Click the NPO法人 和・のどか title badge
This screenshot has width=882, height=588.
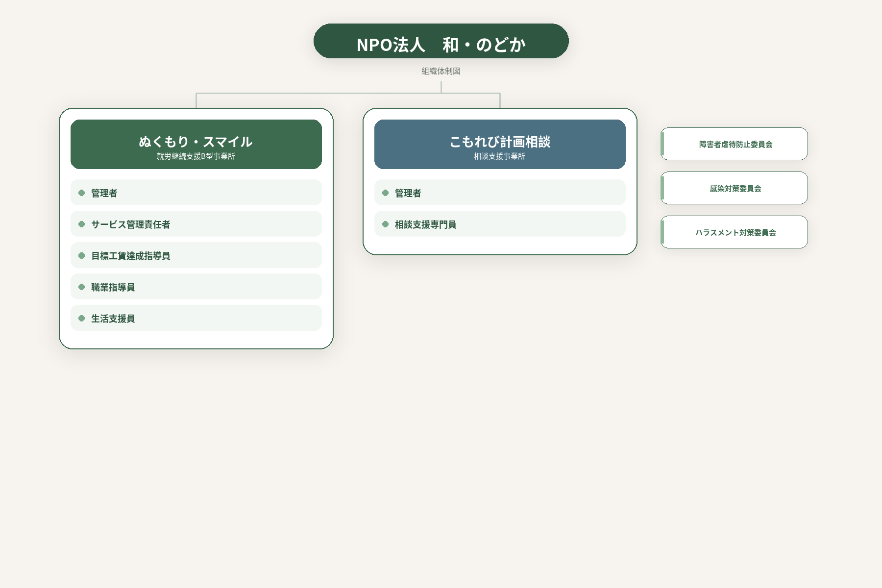[x=441, y=41]
